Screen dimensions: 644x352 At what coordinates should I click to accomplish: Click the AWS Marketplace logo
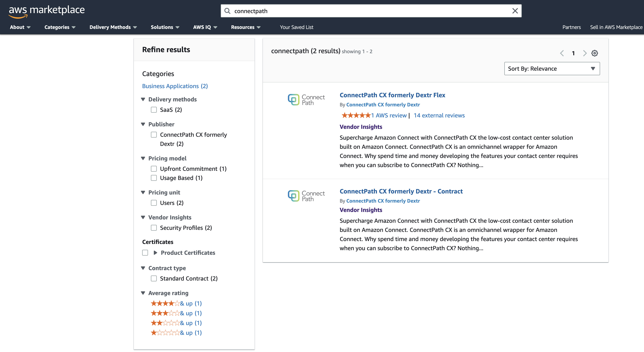(47, 11)
